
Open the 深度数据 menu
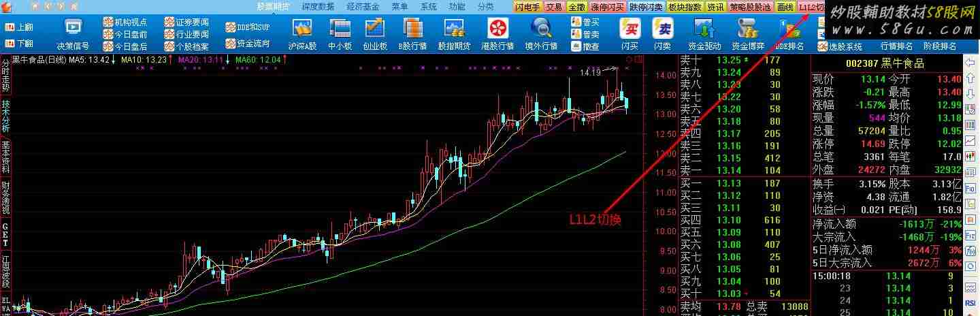(x=318, y=6)
